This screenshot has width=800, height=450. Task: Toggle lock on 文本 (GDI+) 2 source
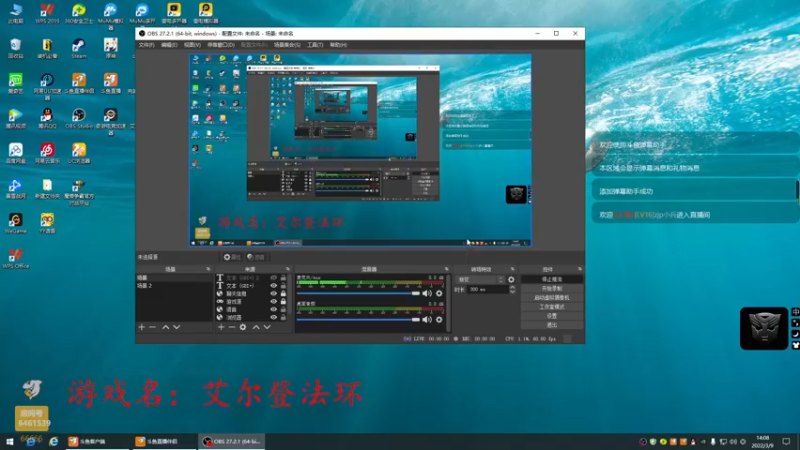tap(283, 278)
